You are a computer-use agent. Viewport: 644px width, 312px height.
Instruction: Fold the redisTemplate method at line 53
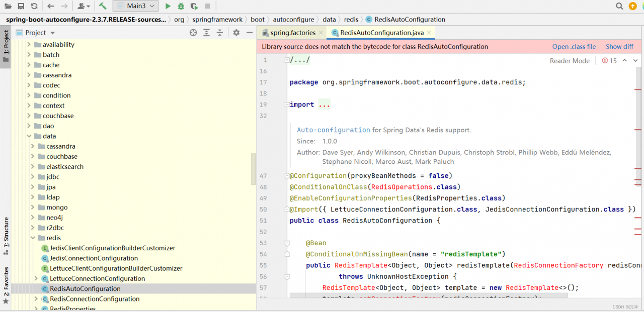287,243
